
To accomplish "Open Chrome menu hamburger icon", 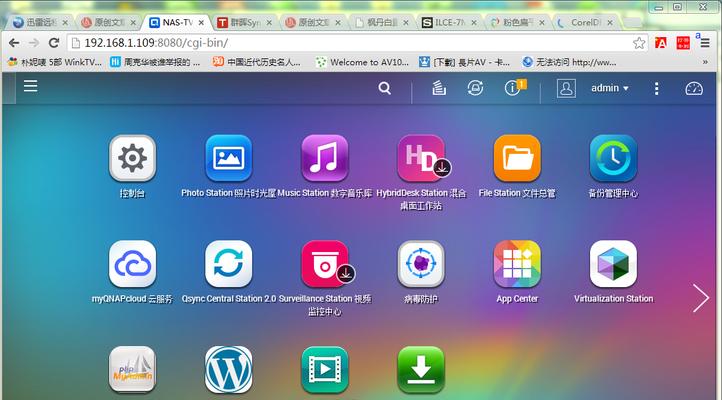I will tap(705, 43).
